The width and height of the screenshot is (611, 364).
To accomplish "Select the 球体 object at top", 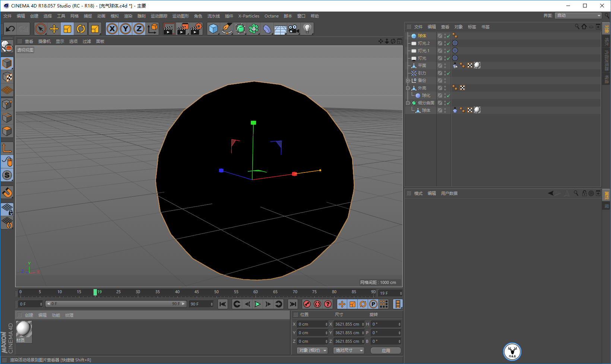I will pyautogui.click(x=422, y=36).
